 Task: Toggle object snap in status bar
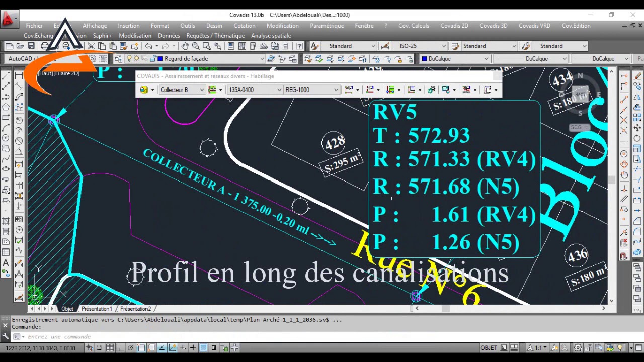[x=141, y=347]
